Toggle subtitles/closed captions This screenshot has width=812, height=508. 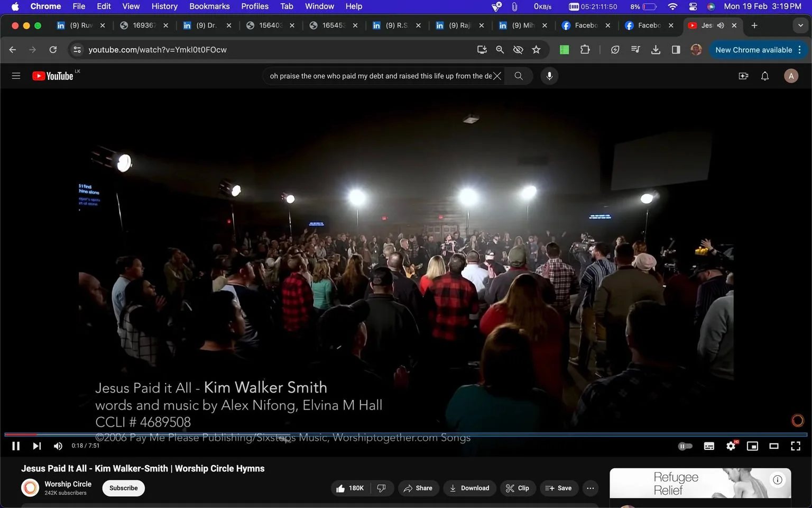[709, 446]
